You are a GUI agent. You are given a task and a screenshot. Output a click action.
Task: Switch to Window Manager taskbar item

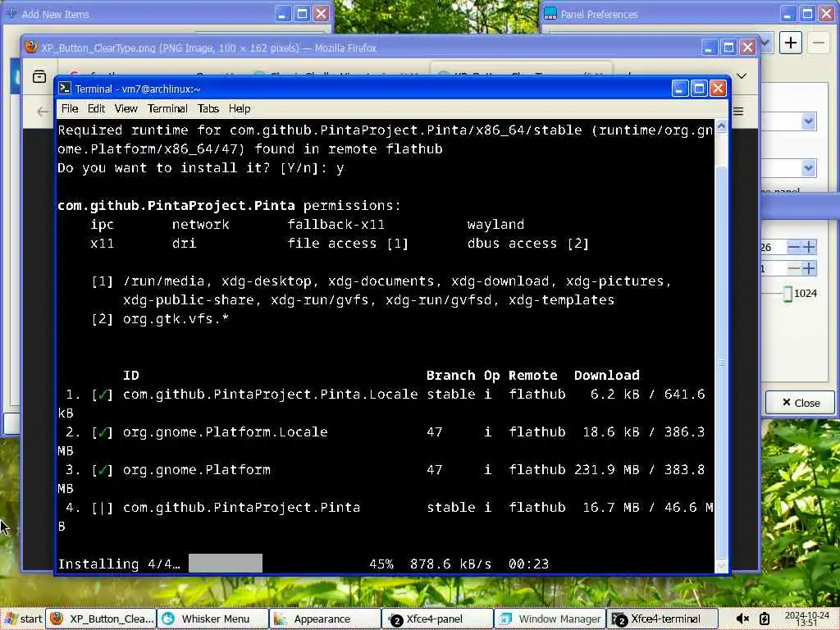click(x=549, y=619)
